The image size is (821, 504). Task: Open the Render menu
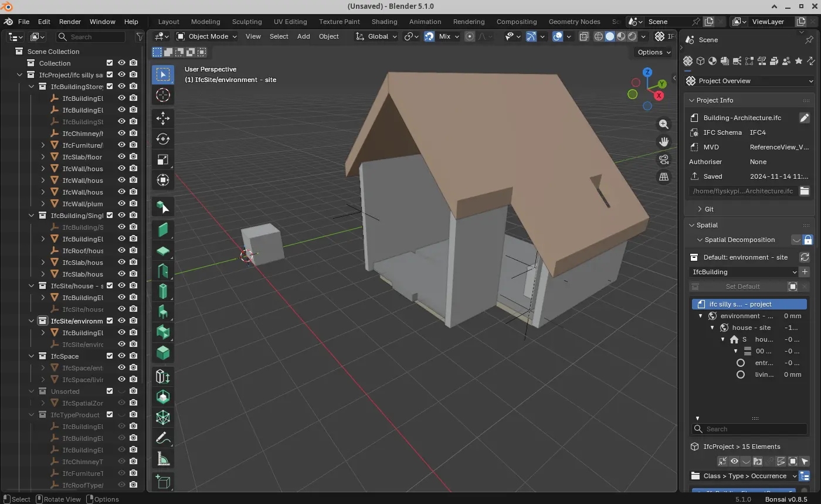(70, 22)
